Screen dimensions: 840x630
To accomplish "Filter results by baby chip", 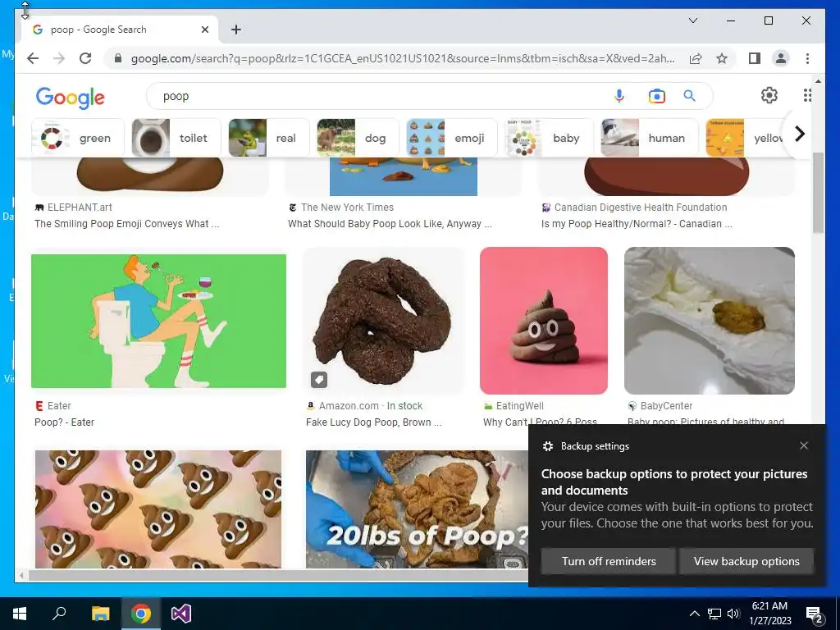I will pyautogui.click(x=549, y=138).
